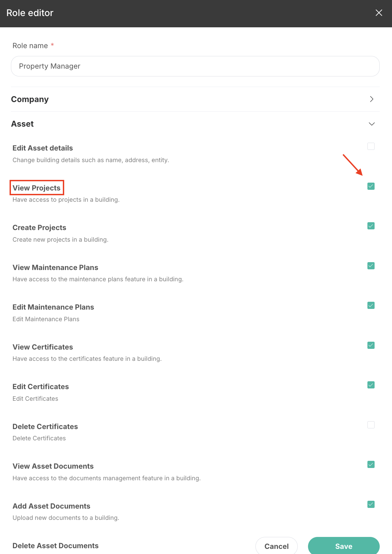Uncheck the View Projects permission
Screen dimensions: 392x554
coord(371,186)
